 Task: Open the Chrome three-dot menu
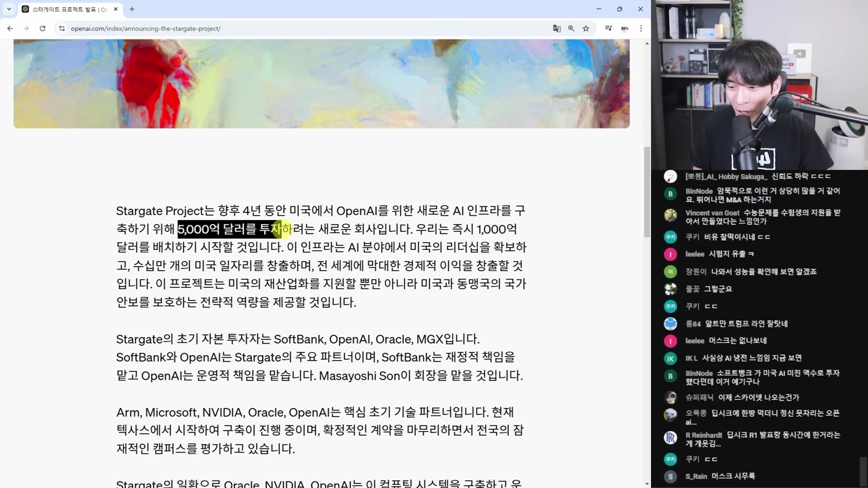point(641,28)
